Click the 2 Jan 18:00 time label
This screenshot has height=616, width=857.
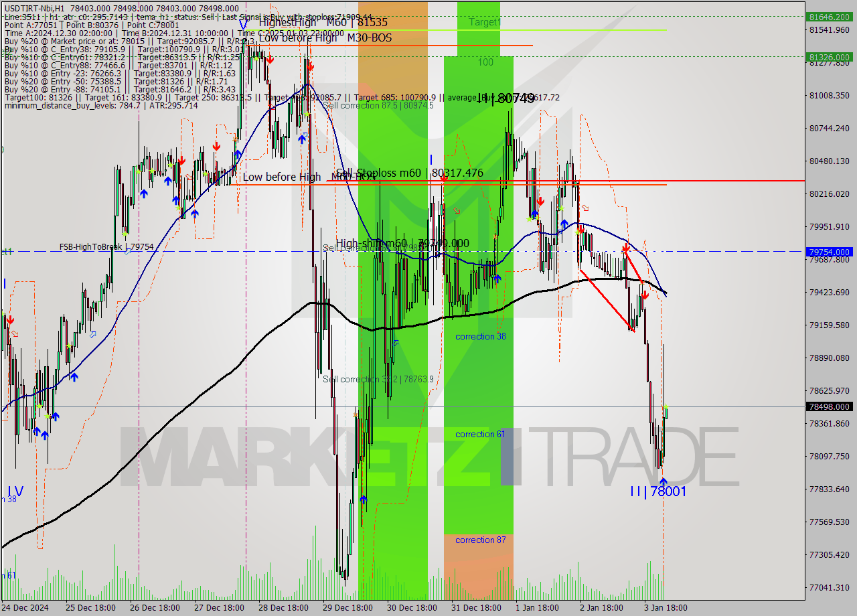(602, 608)
